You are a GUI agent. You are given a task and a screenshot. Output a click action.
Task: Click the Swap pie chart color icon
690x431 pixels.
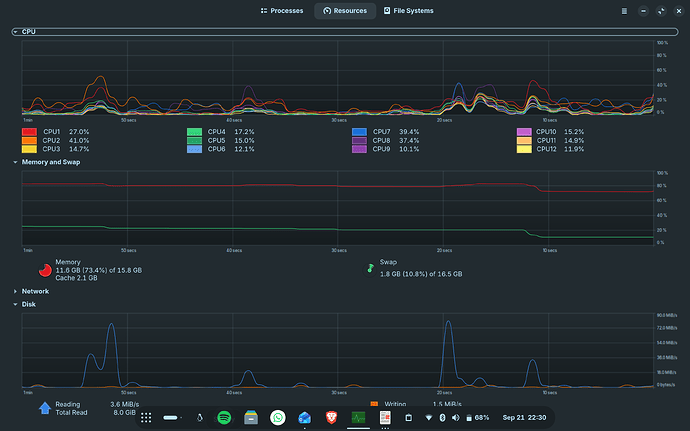(370, 268)
